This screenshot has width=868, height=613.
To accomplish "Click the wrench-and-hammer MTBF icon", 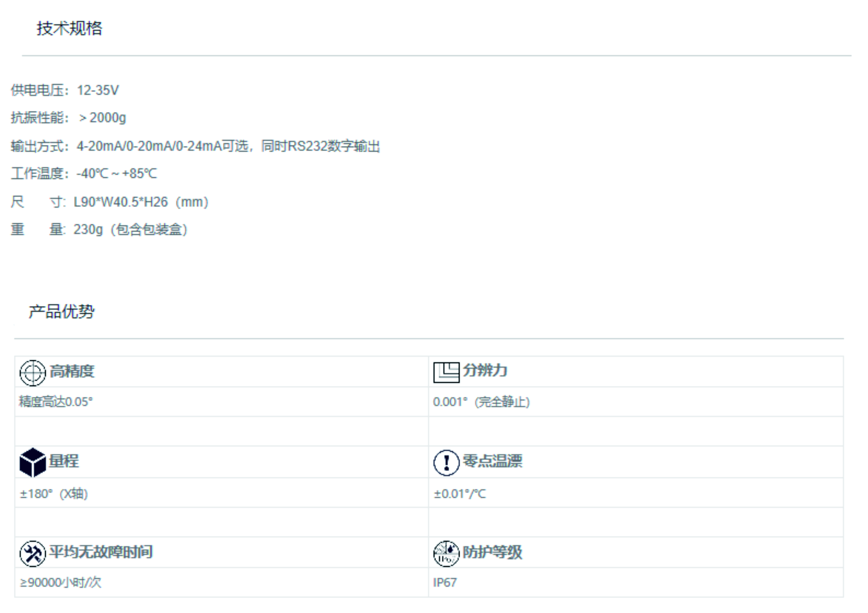I will click(x=33, y=553).
